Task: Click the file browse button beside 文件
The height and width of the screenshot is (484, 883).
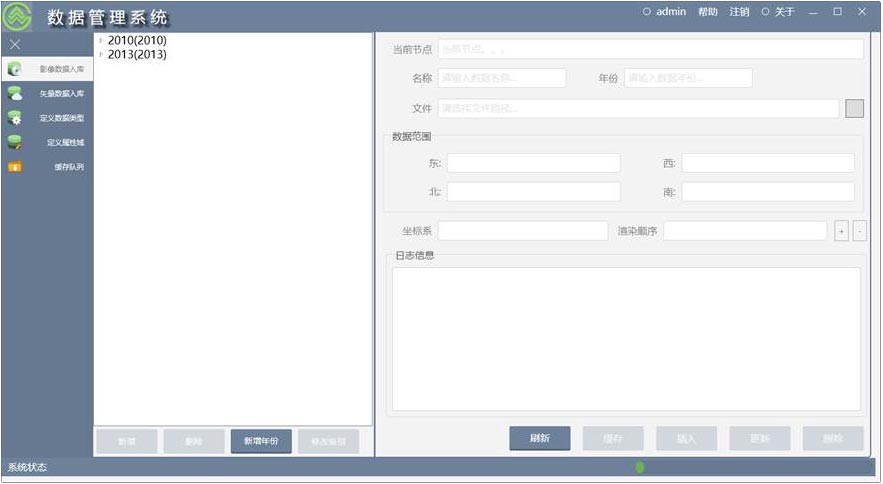Action: point(854,108)
